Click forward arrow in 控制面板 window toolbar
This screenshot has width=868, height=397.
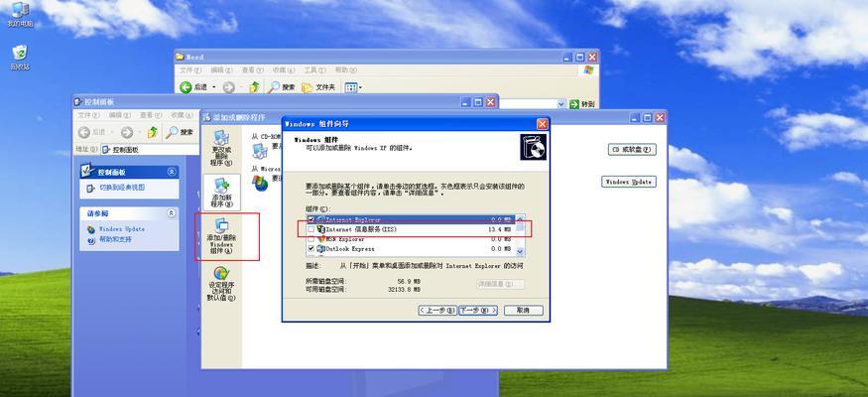pyautogui.click(x=127, y=132)
